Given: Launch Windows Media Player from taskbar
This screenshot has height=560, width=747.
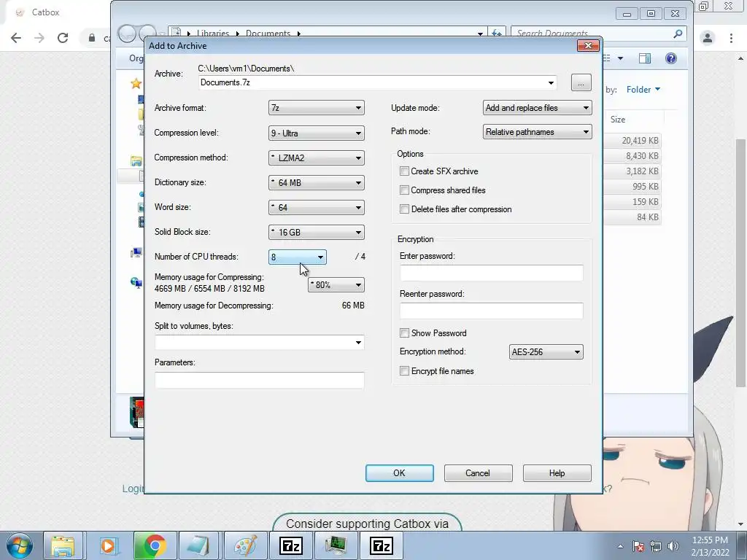Looking at the screenshot, I should coord(108,545).
